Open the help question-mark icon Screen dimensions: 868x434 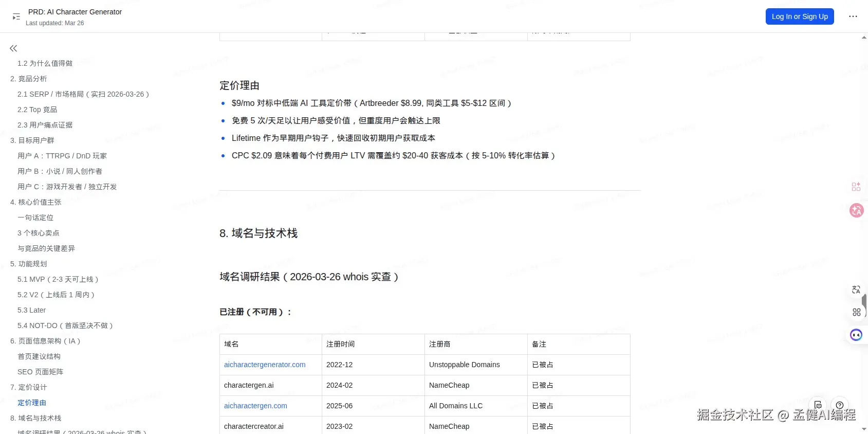(840, 405)
